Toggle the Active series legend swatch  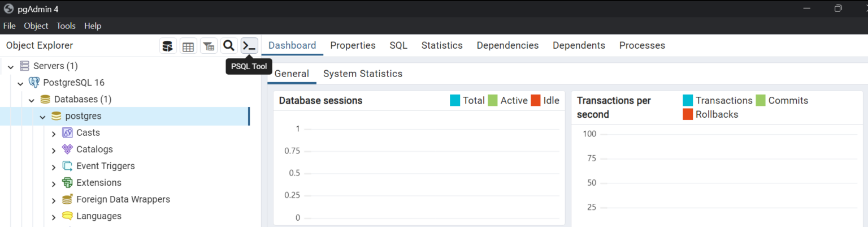(493, 101)
